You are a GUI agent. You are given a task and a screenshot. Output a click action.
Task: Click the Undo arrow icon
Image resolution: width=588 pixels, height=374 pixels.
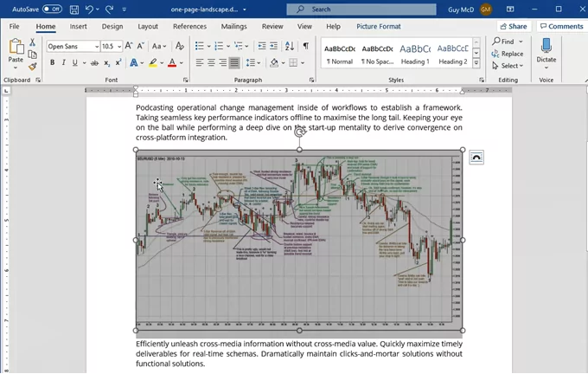[x=89, y=10]
